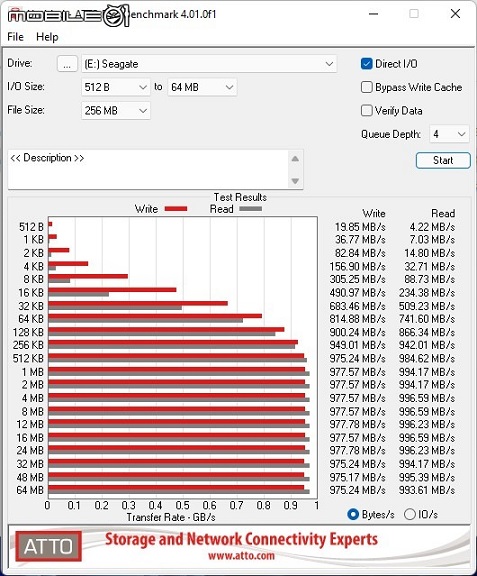Click the 949.01 MB/s write value
Image resolution: width=477 pixels, height=576 pixels.
coord(358,345)
